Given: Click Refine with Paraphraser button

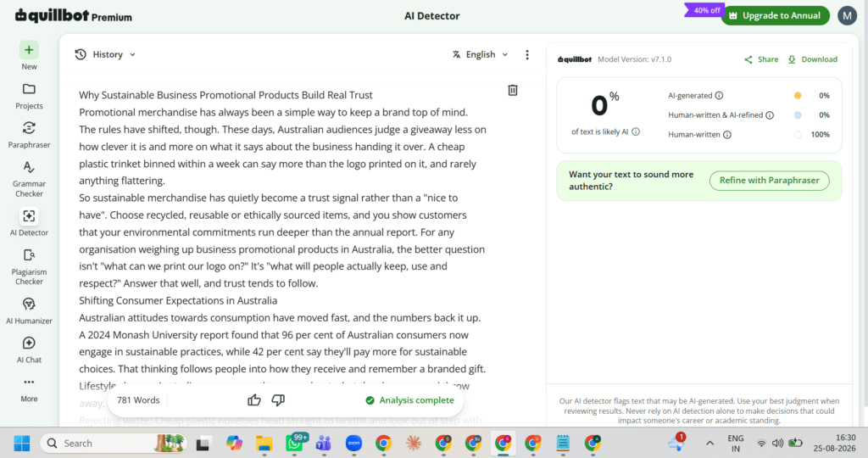Looking at the screenshot, I should [769, 181].
